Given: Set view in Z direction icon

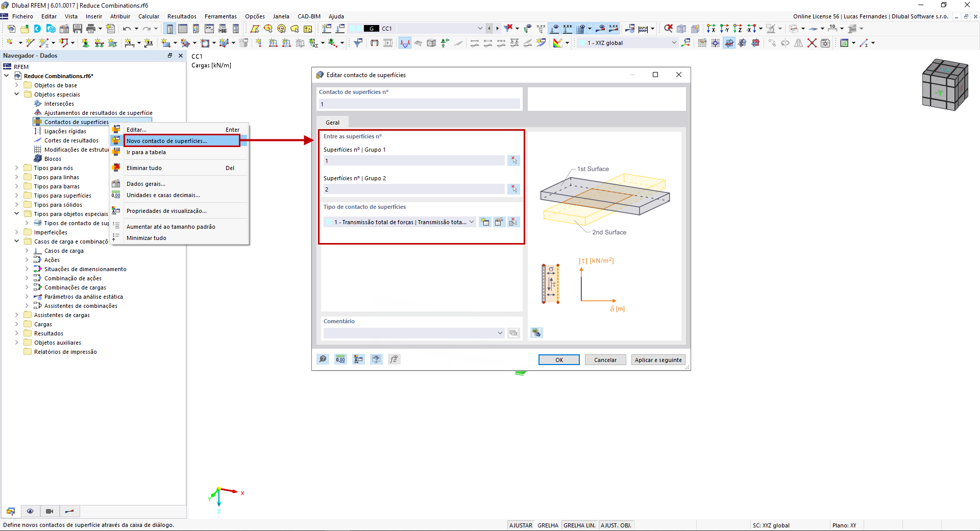Looking at the screenshot, I should (738, 29).
